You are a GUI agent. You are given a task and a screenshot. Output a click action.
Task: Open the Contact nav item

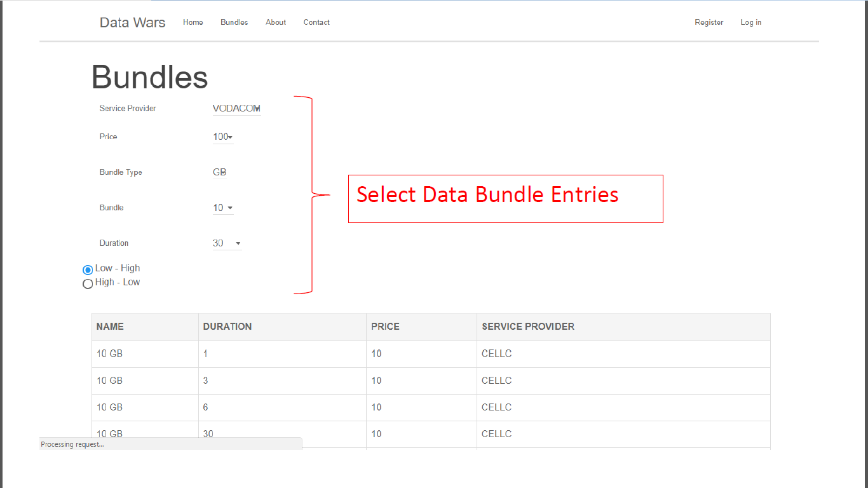pos(316,22)
